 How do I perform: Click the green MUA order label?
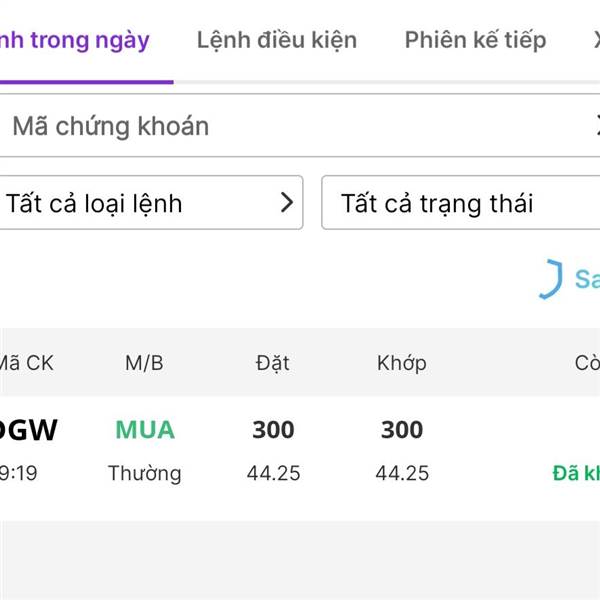coord(145,430)
